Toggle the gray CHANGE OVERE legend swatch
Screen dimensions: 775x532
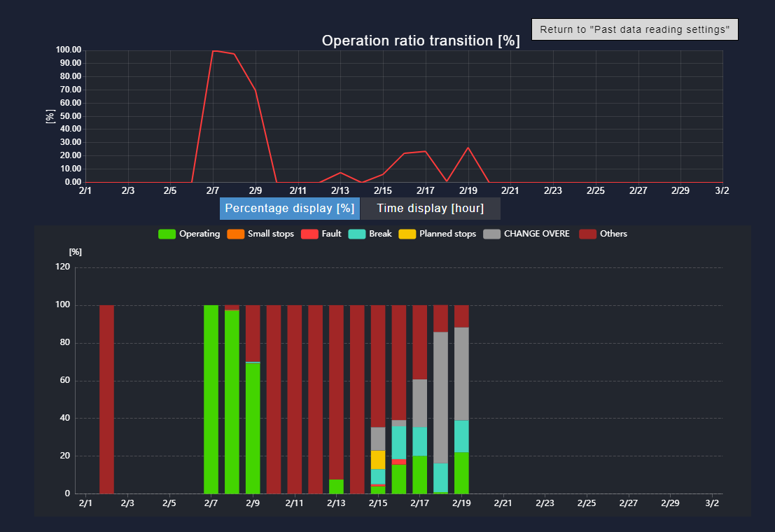(492, 234)
